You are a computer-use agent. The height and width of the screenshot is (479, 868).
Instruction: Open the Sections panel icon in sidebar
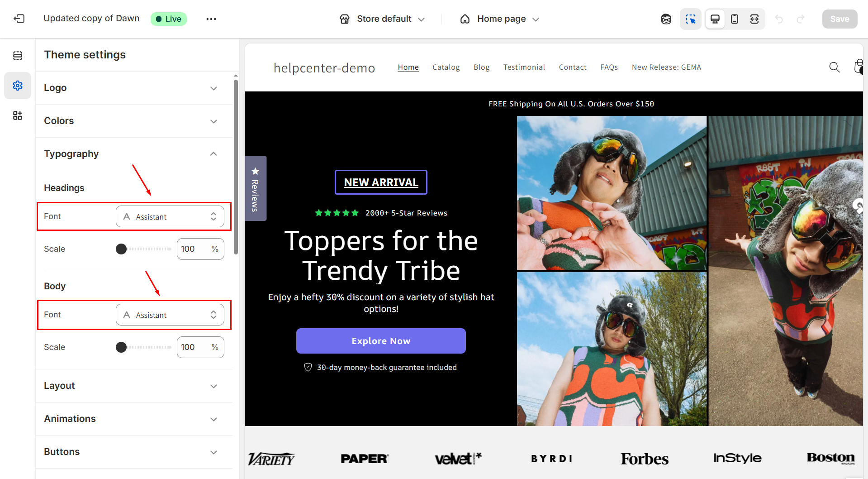click(x=18, y=56)
